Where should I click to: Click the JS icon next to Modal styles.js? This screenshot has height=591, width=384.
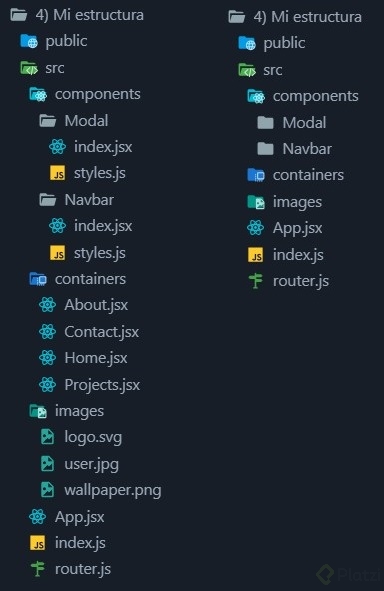[58, 173]
